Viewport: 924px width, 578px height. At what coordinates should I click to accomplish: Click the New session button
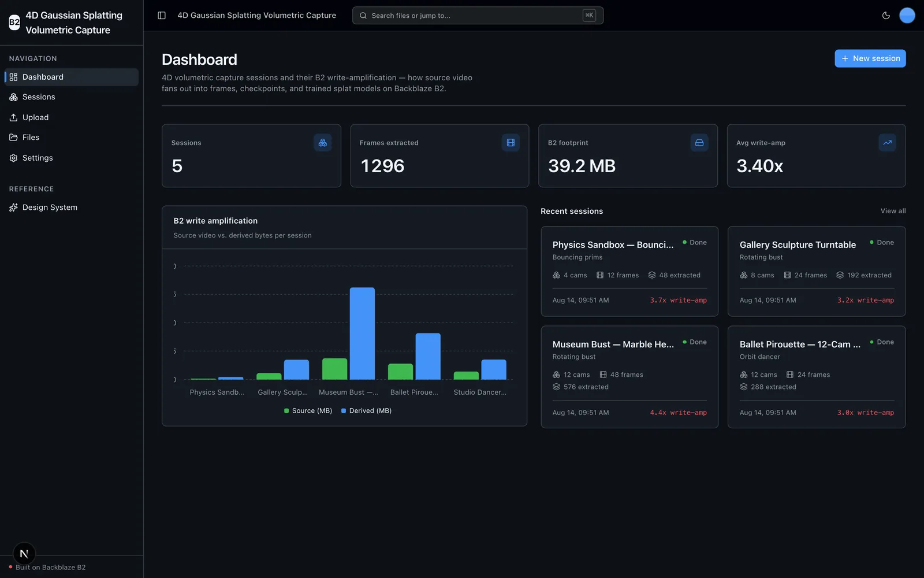click(x=870, y=58)
